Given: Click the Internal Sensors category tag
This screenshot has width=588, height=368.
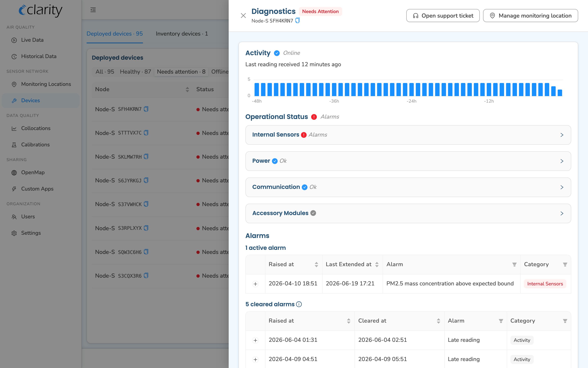Looking at the screenshot, I should (x=545, y=284).
